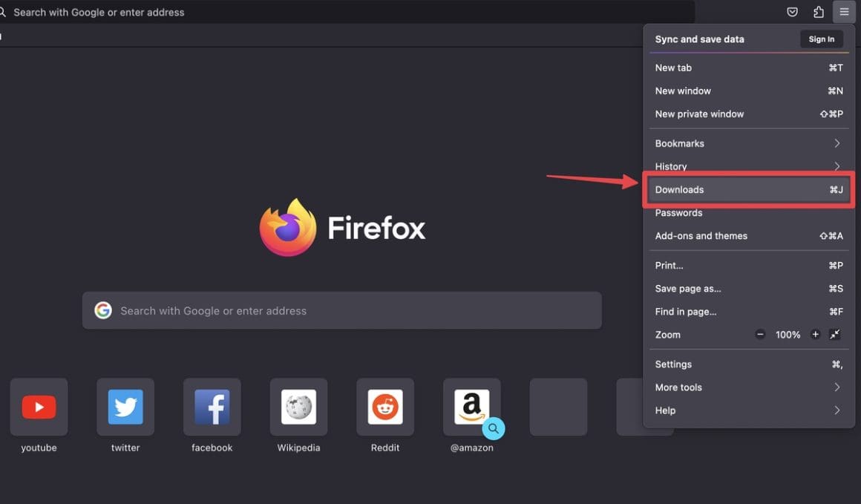Decrease zoom with the minus control

[x=760, y=334]
